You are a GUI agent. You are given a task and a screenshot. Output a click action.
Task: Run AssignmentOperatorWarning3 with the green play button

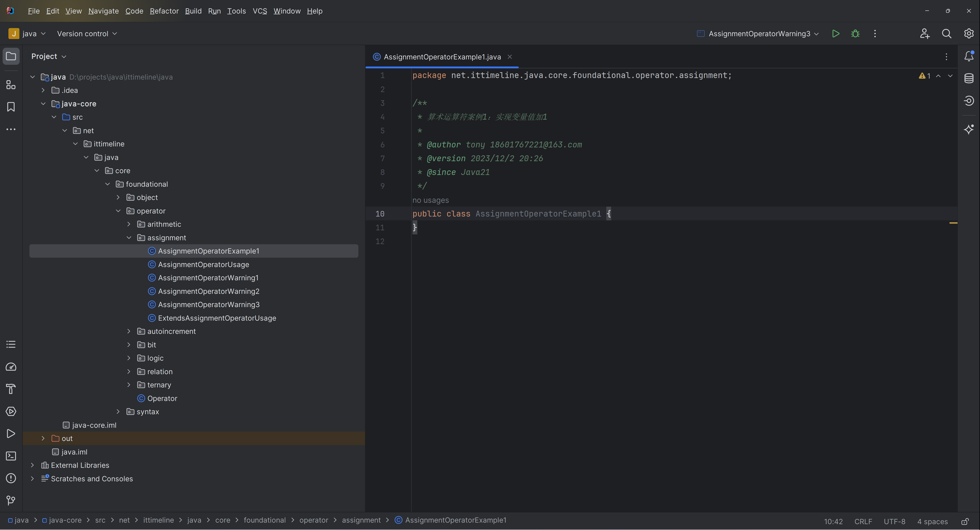(836, 33)
